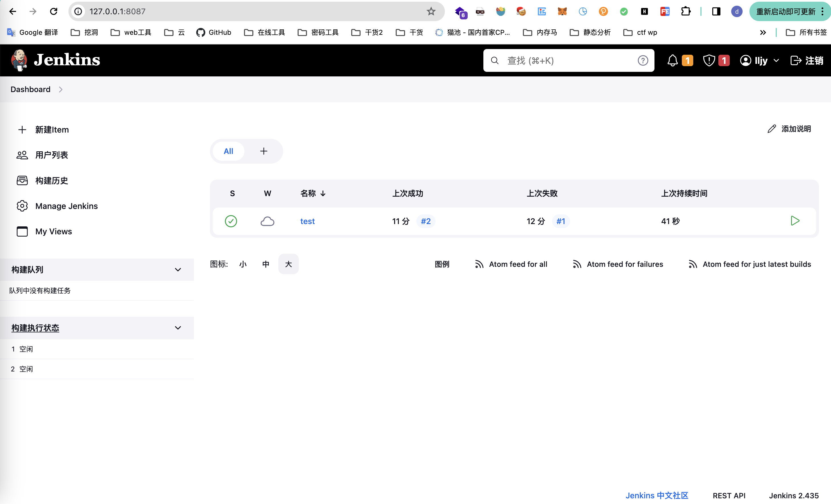Open the security shield warnings icon
This screenshot has height=504, width=831.
(709, 60)
